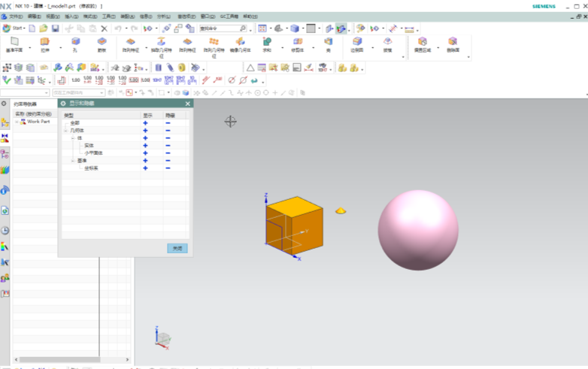The width and height of the screenshot is (588, 369).
Task: Click the Unite (求和) boolean icon
Action: point(267,43)
